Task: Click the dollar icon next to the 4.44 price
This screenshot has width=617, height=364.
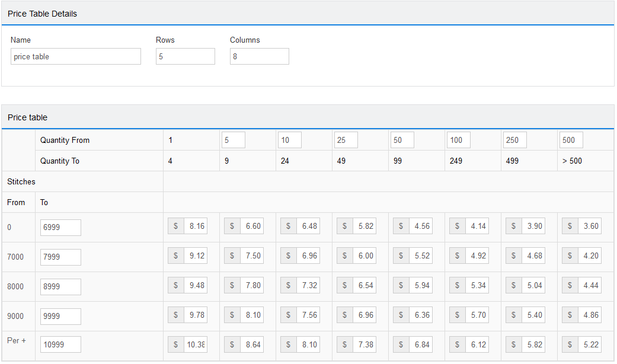Action: click(x=570, y=285)
